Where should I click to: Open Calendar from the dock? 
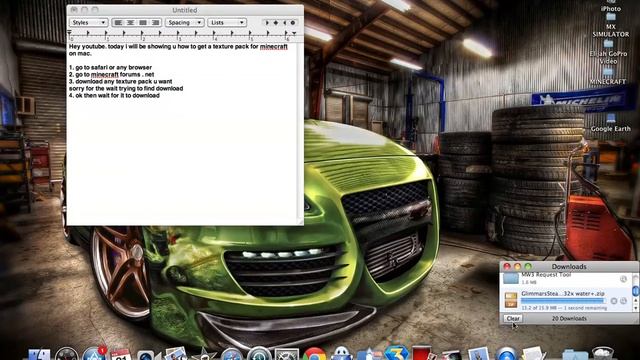121,355
